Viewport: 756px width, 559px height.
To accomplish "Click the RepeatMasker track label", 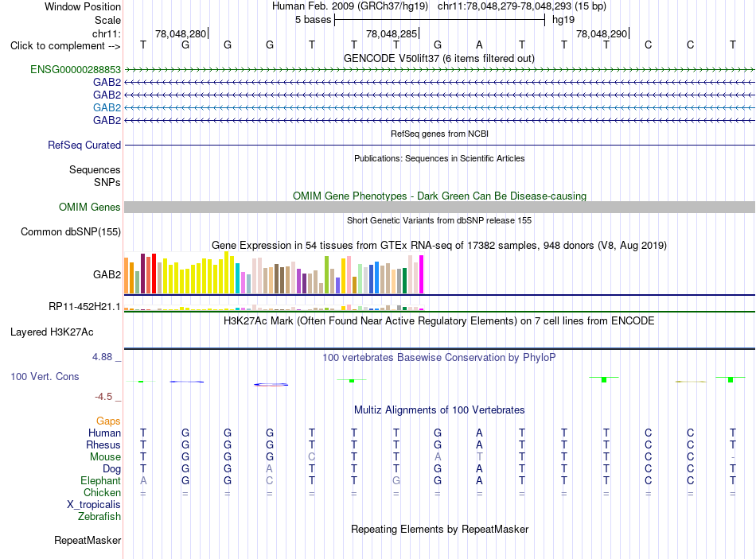I will 88,541.
